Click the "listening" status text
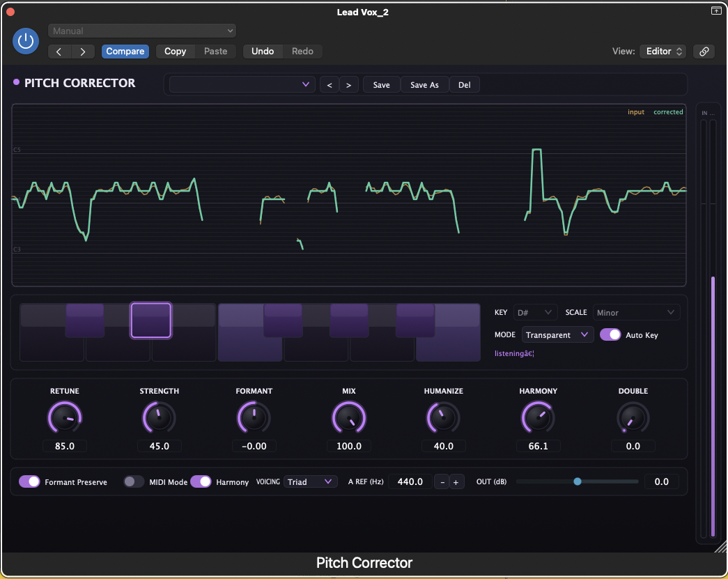728x579 pixels. (x=514, y=354)
